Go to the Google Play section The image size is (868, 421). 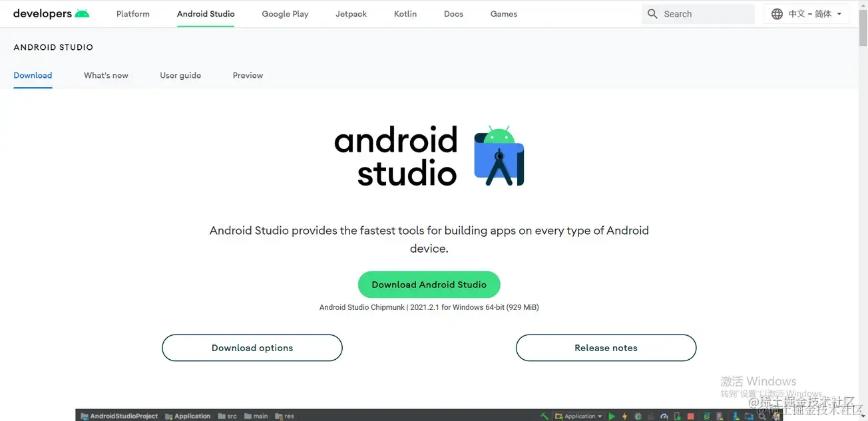click(x=285, y=14)
